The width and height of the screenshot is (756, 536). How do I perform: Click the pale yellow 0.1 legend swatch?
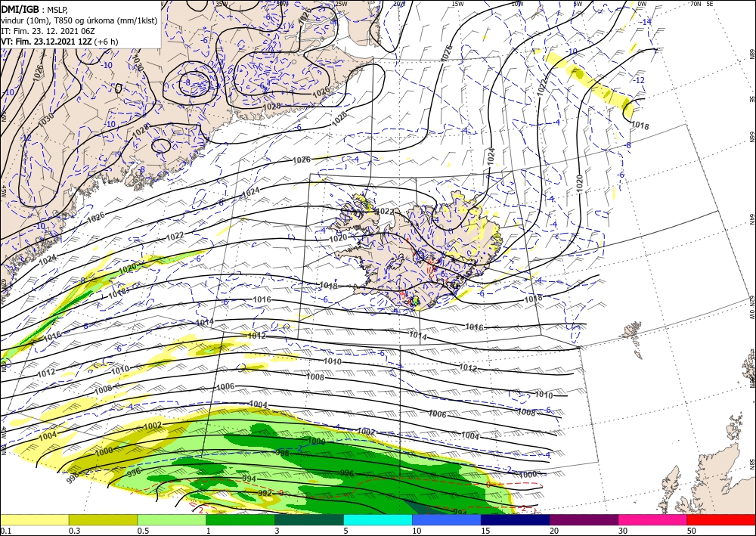[x=34, y=519]
